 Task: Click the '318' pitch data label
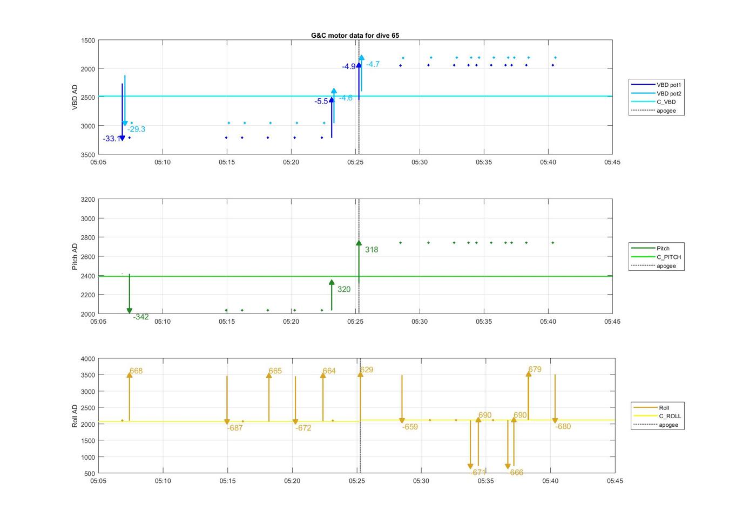click(372, 250)
